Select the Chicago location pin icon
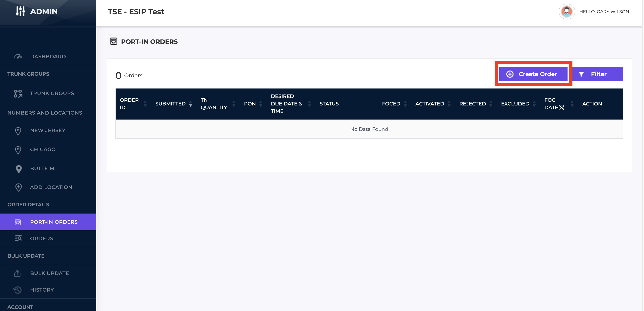The width and height of the screenshot is (644, 311). point(18,150)
